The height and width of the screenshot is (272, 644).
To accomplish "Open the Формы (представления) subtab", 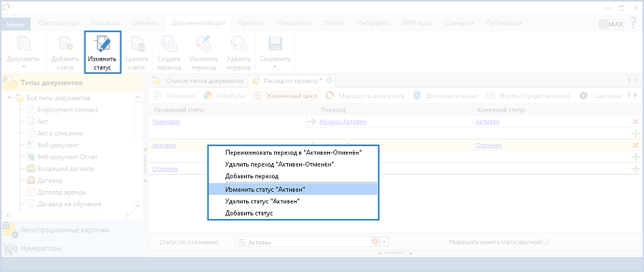I will tap(528, 96).
